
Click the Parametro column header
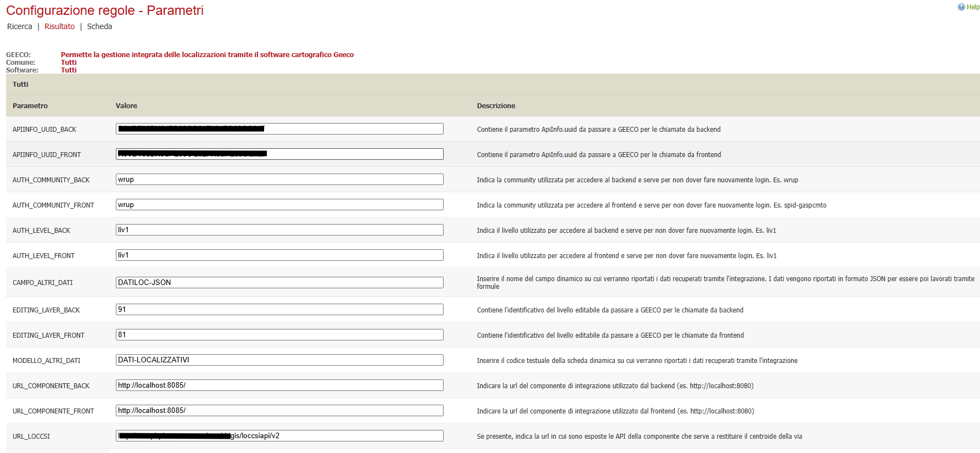[30, 106]
